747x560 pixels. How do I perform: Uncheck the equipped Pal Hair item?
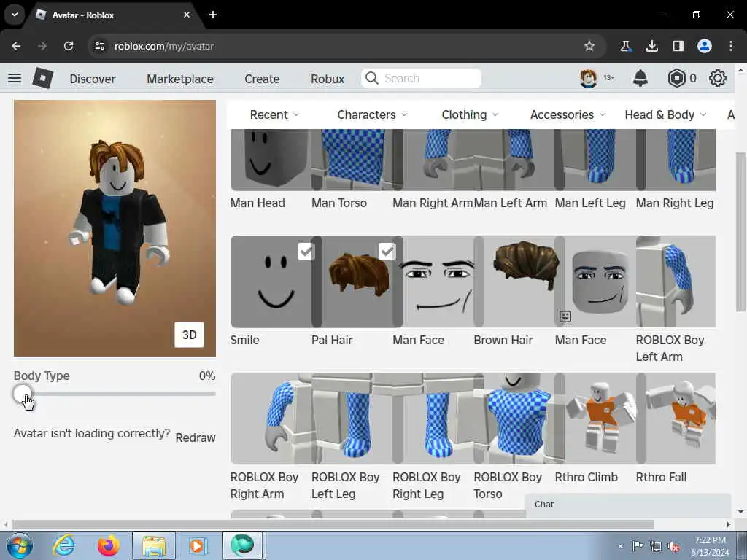pos(387,251)
